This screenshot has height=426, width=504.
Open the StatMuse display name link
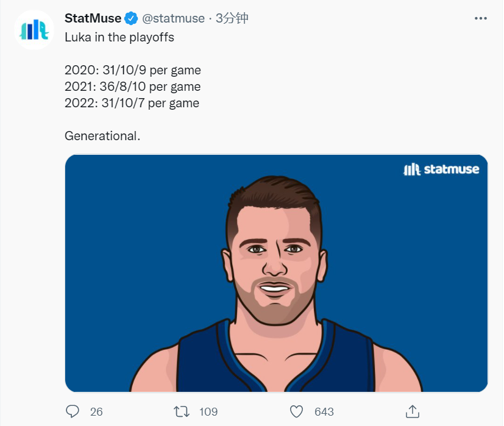pyautogui.click(x=93, y=18)
